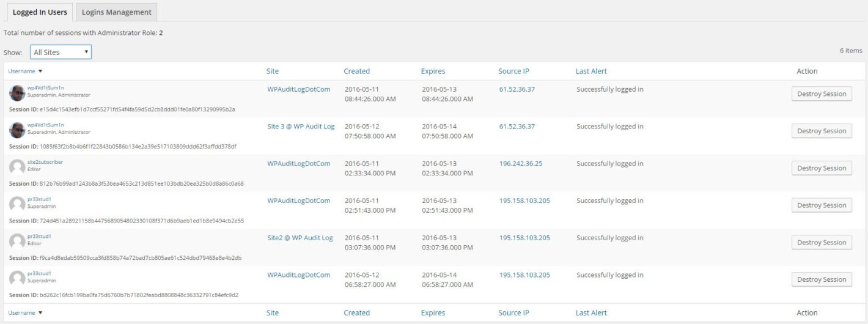Open WPAuditLogDotCom link for 06:58:27 AM session

tap(299, 275)
